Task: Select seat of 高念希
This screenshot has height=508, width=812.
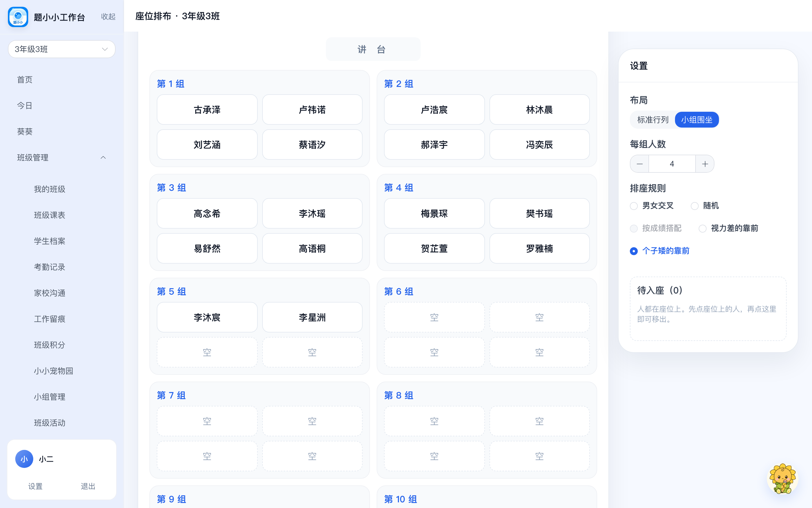Action: click(x=207, y=214)
